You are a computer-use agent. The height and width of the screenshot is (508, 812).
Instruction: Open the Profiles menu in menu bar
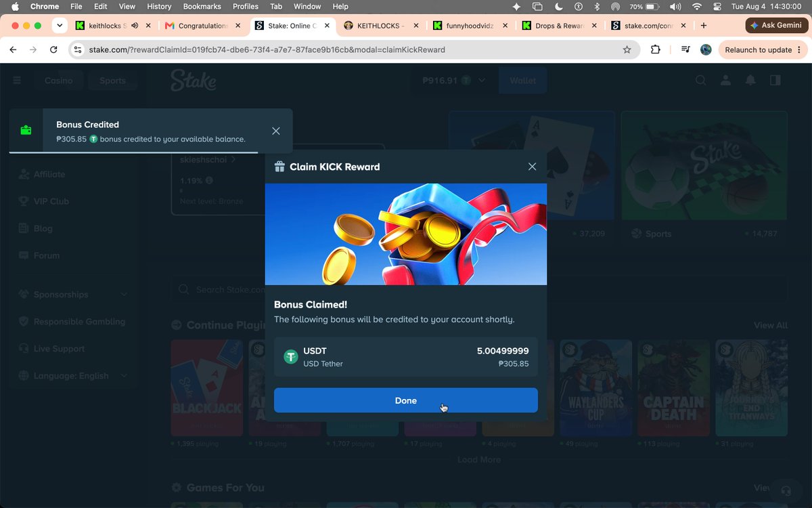click(246, 7)
